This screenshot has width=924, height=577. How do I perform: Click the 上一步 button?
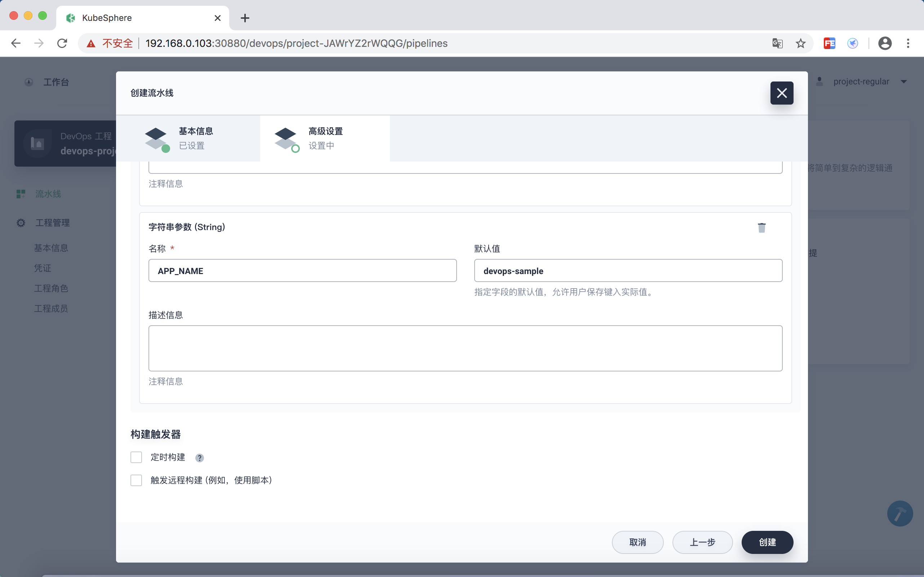702,542
